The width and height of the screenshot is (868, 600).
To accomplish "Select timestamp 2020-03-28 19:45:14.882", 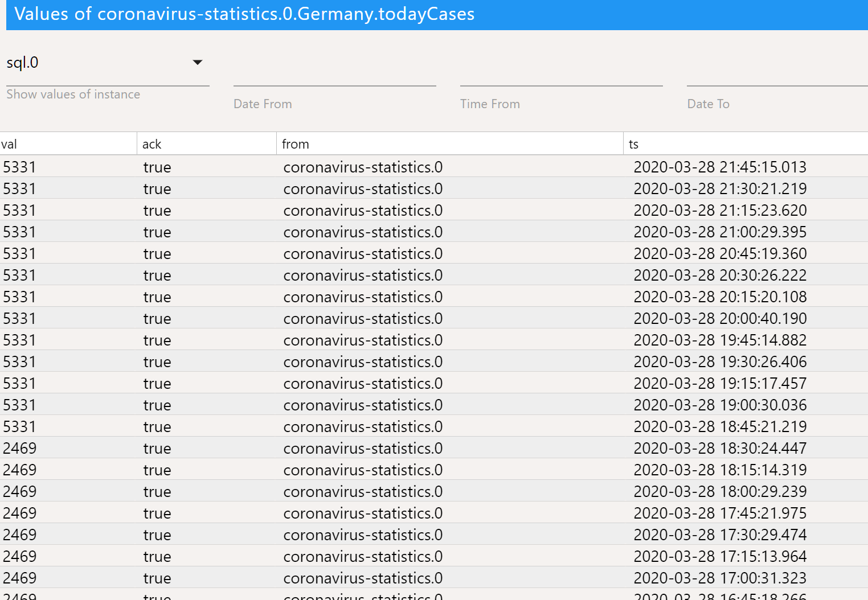I will (720, 340).
